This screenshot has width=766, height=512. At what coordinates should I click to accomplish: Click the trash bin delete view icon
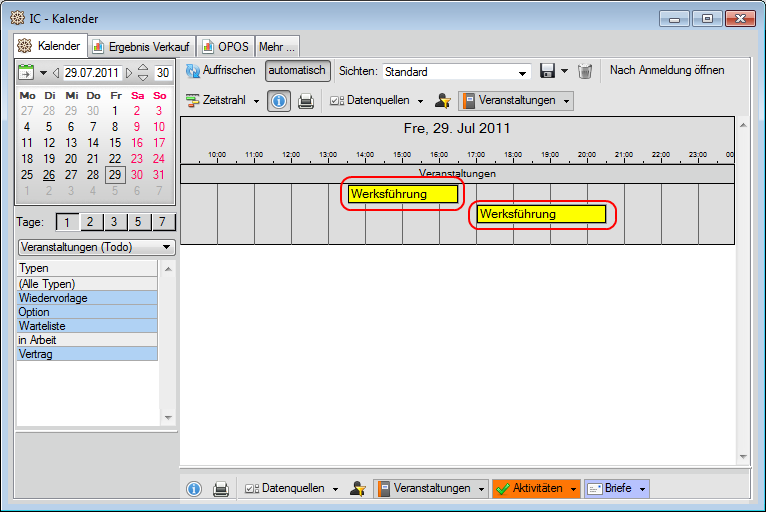coord(586,71)
